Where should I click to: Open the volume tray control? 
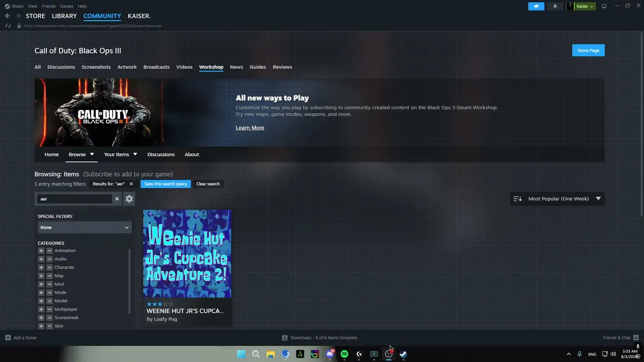pos(613,354)
